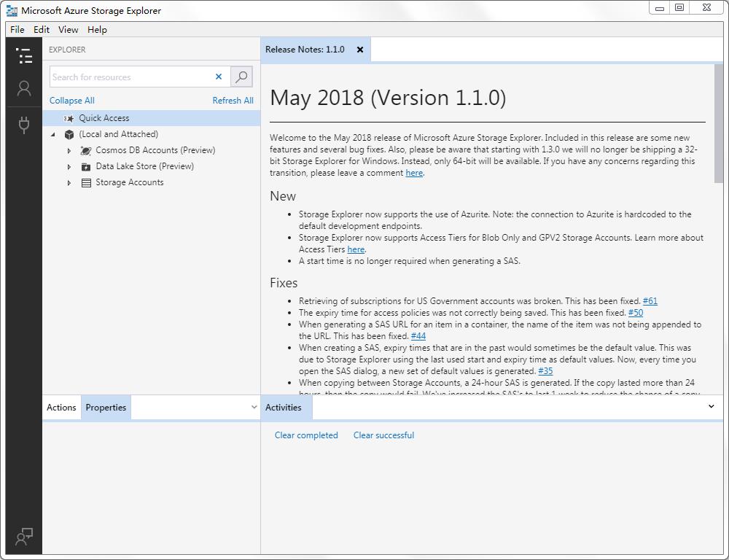
Task: Click the Refresh All link
Action: (233, 101)
